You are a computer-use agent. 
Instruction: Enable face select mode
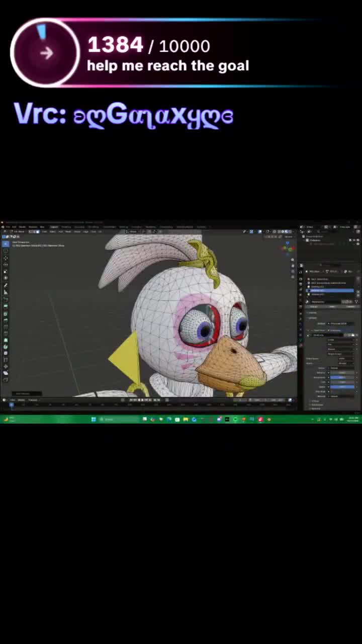pos(38,231)
